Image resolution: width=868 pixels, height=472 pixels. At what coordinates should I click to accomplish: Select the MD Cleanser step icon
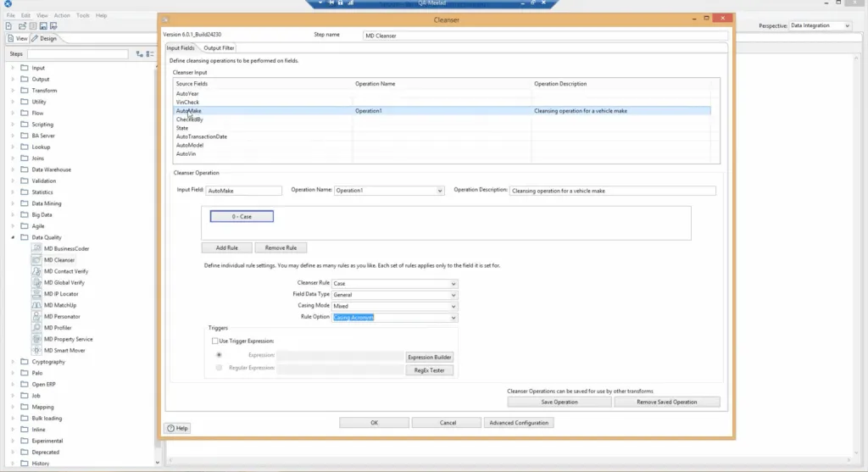tap(36, 259)
